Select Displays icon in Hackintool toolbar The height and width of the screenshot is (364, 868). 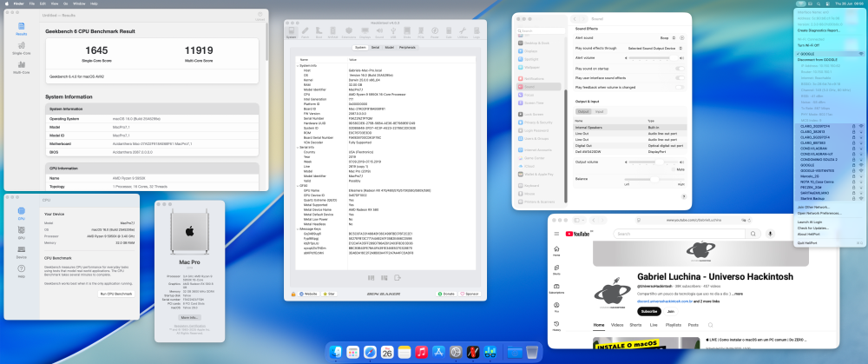pos(365,32)
